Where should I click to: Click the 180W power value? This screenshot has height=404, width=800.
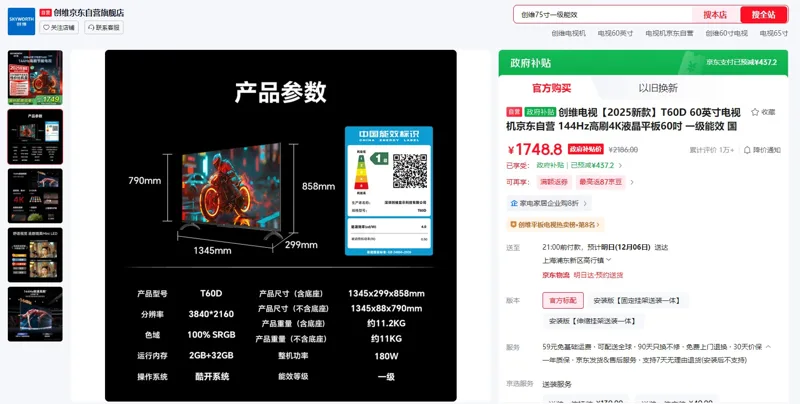386,356
